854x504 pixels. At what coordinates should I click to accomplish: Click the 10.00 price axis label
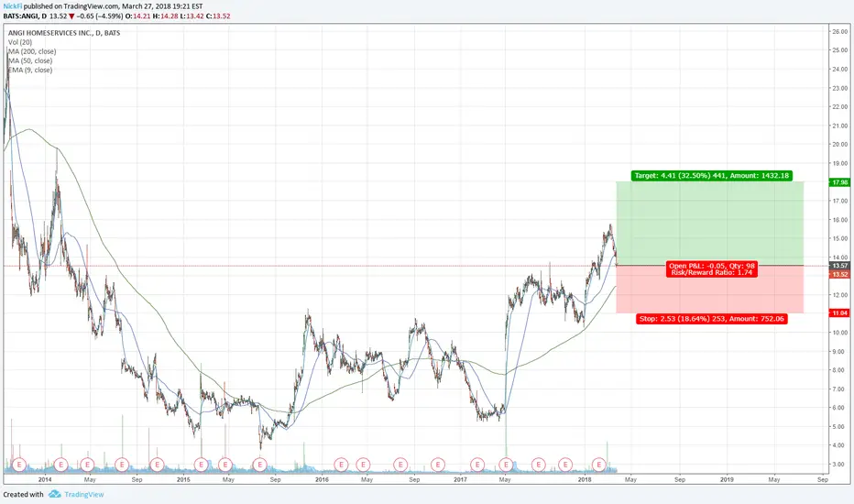[840, 333]
